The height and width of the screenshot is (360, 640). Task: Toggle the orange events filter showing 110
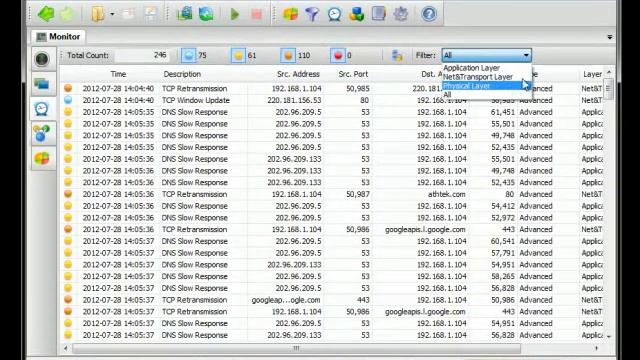pos(288,56)
